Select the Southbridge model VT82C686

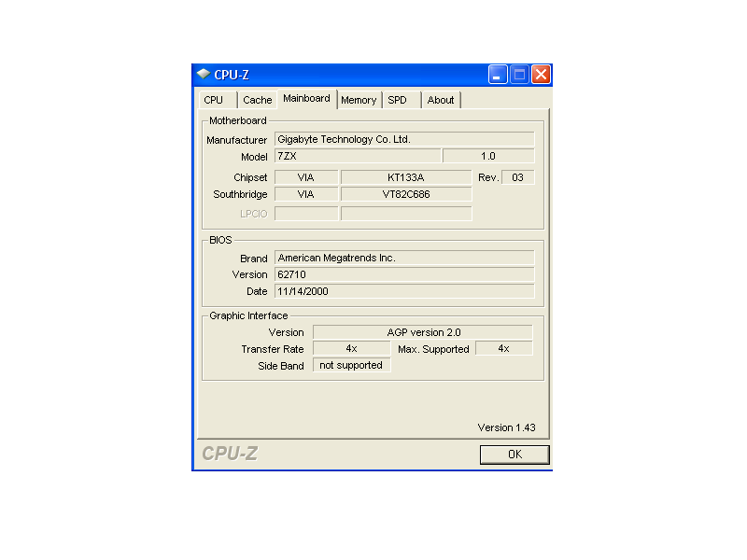click(406, 194)
